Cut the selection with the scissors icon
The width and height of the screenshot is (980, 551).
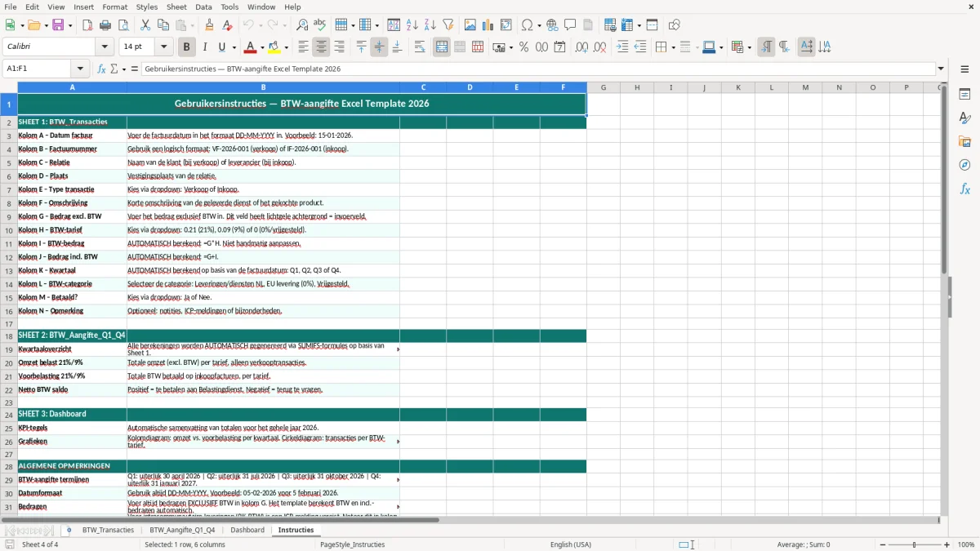[x=145, y=25]
